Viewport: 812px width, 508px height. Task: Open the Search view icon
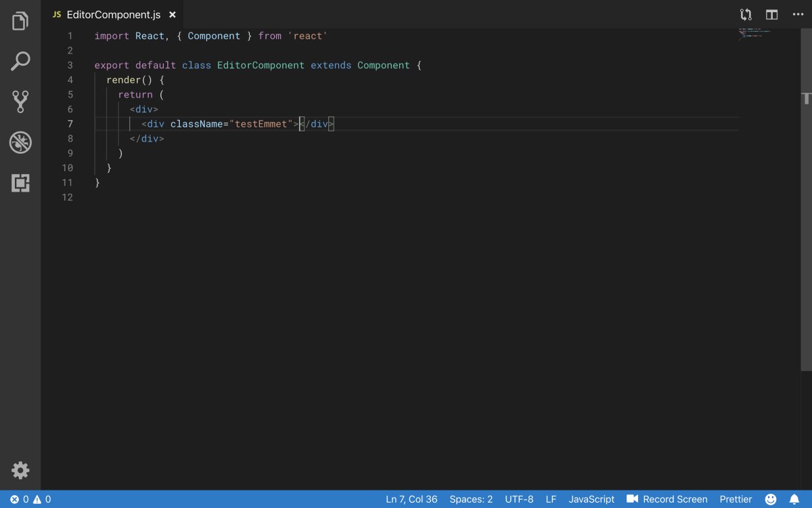(x=20, y=62)
